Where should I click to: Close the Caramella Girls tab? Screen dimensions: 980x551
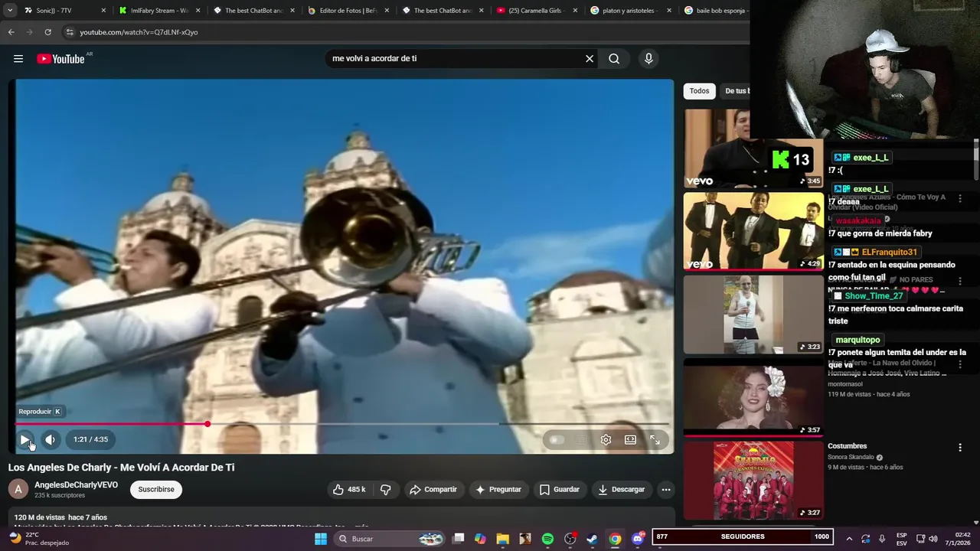575,11
